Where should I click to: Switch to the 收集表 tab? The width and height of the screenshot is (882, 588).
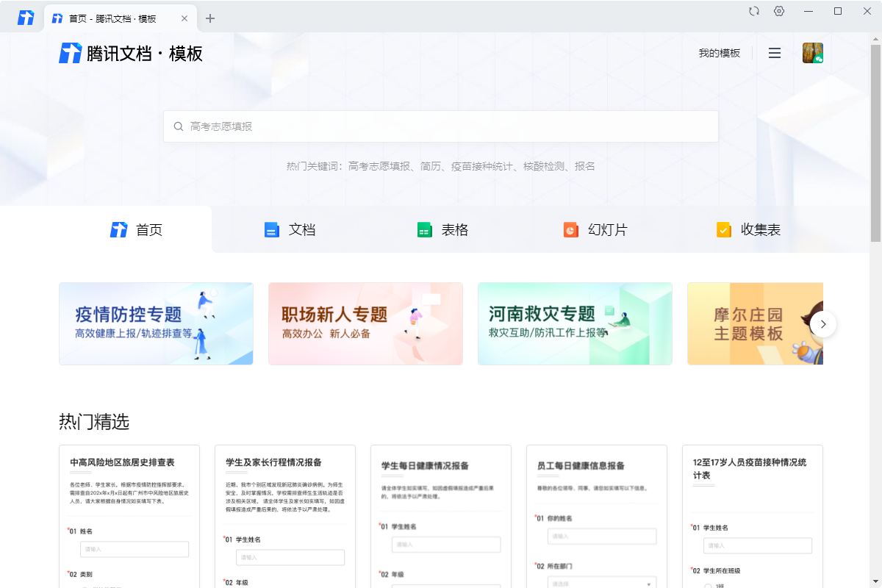click(748, 229)
